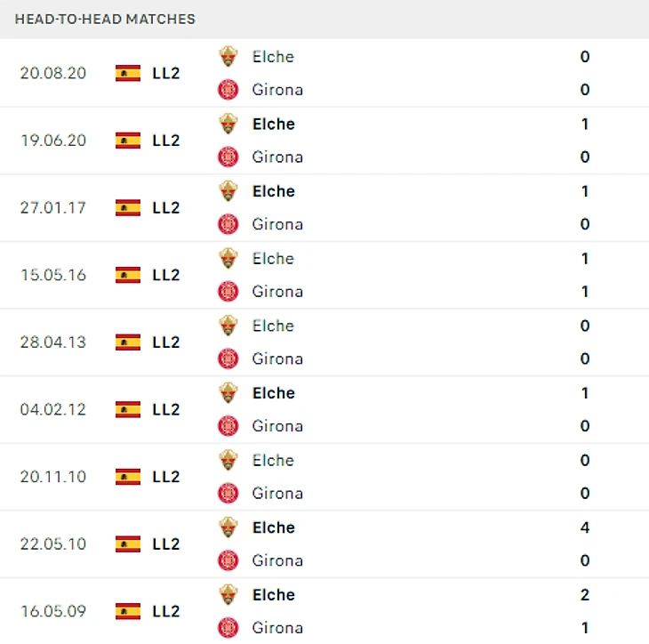Screen dimensions: 649x644
Task: Select LL2 league label for 28.04.13 match
Action: (166, 342)
